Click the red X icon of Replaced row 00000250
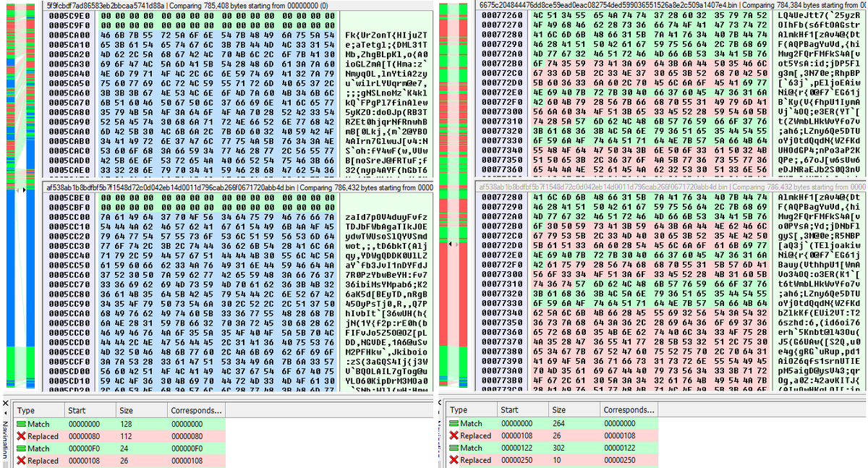This screenshot has height=468, width=868. [x=454, y=460]
